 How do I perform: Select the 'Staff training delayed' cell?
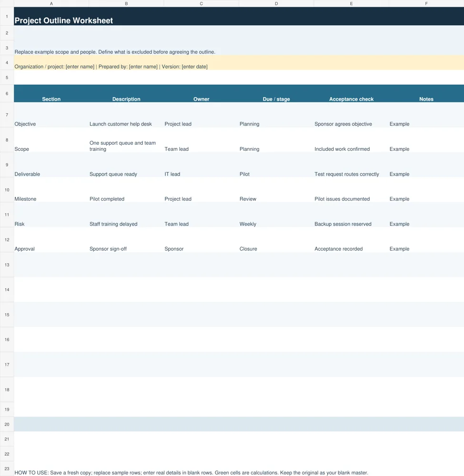click(x=126, y=215)
